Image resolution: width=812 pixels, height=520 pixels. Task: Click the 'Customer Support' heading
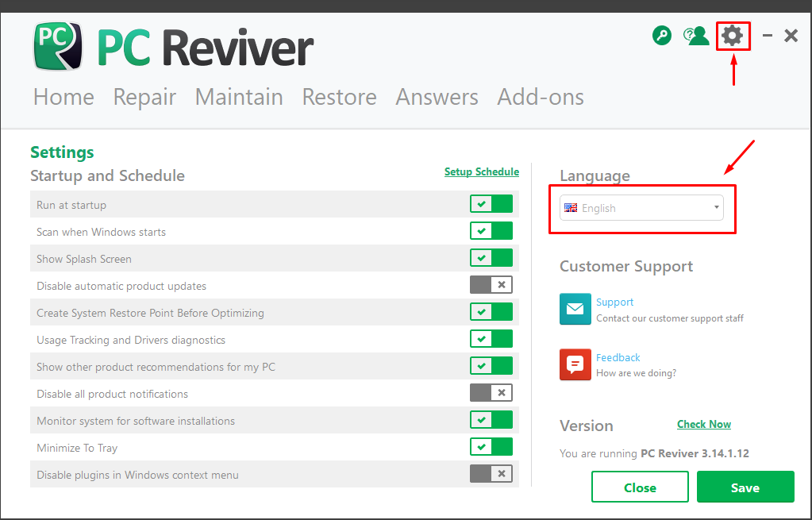click(x=626, y=266)
